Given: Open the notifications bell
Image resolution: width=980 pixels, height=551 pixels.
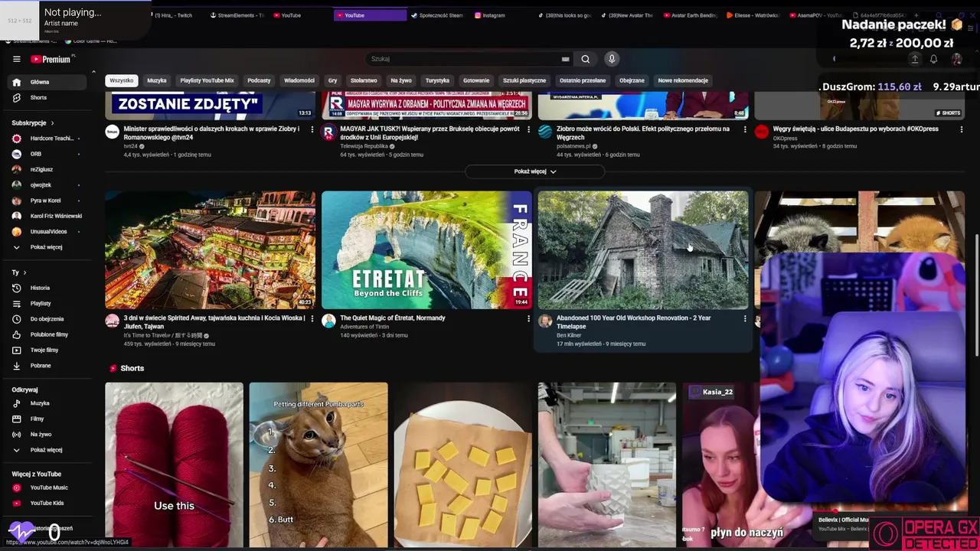Looking at the screenshot, I should click(933, 59).
